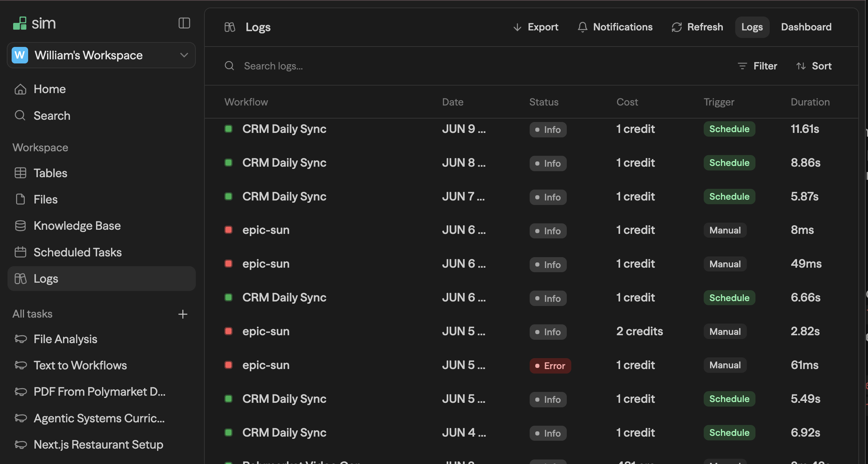868x464 pixels.
Task: Click the Schedule badge in the 11.61s row
Action: (729, 129)
